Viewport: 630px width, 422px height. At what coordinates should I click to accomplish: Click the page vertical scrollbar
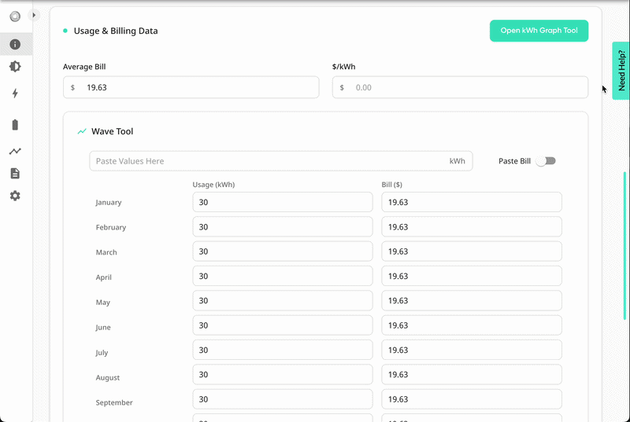pos(625,246)
